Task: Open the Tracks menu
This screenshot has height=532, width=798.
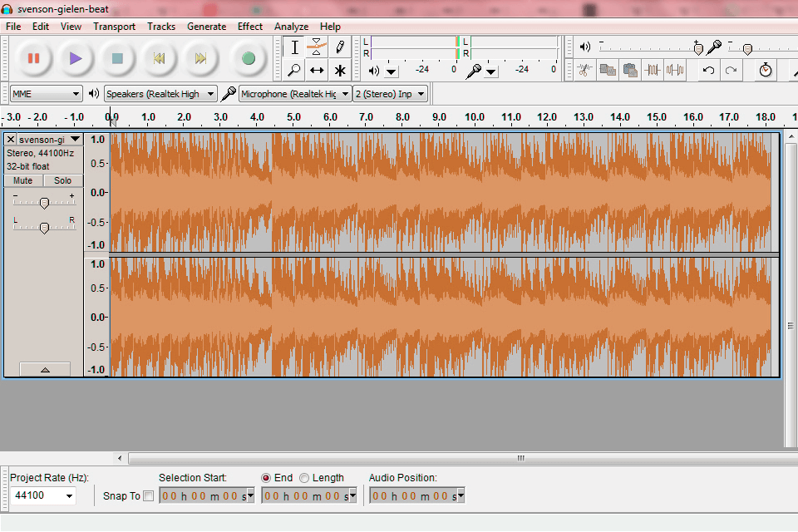Action: pyautogui.click(x=161, y=27)
